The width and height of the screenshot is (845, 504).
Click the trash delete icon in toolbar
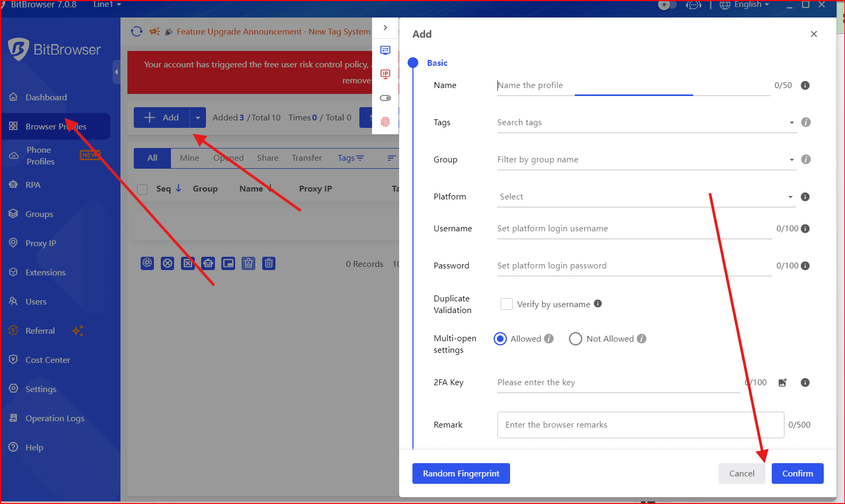pos(269,263)
